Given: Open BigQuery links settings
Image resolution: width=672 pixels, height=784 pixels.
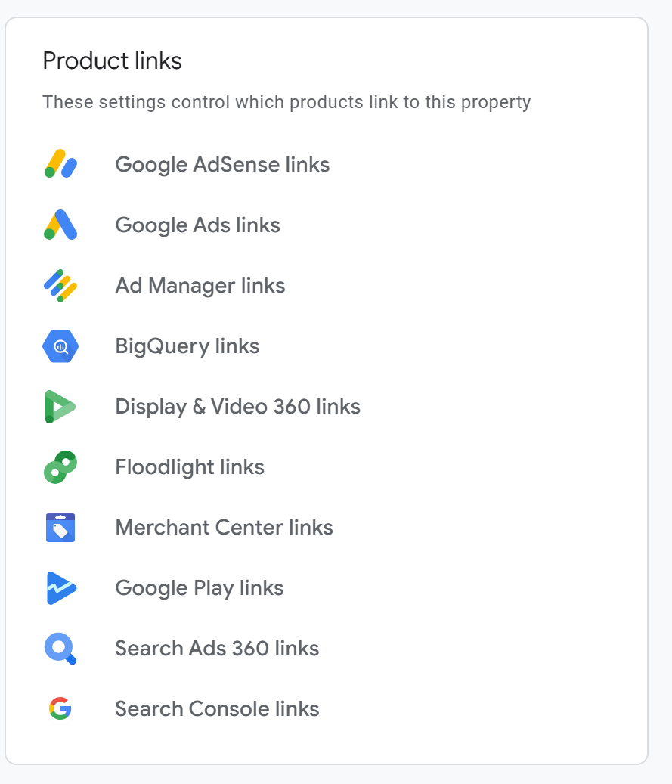Looking at the screenshot, I should point(187,346).
